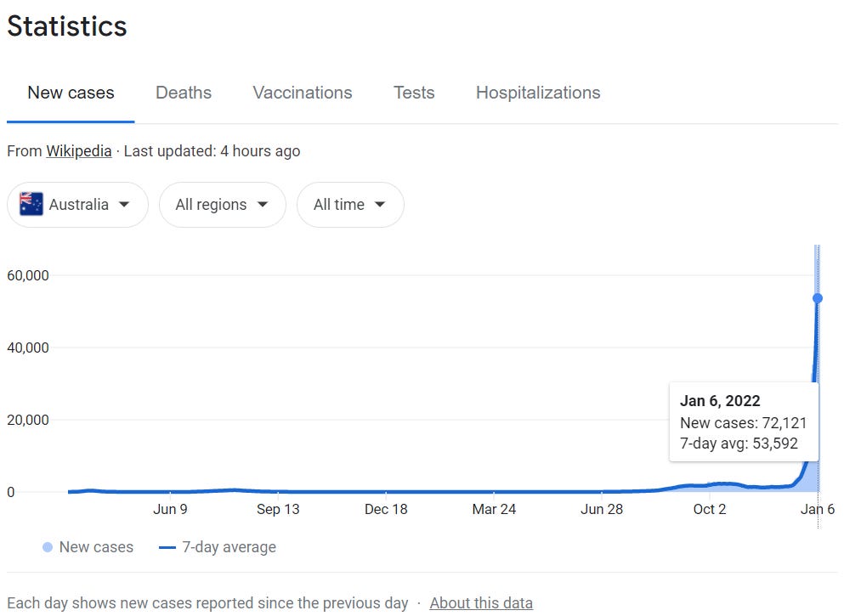Click the New cases legend dot
Screen dimensions: 844x616
tap(48, 548)
